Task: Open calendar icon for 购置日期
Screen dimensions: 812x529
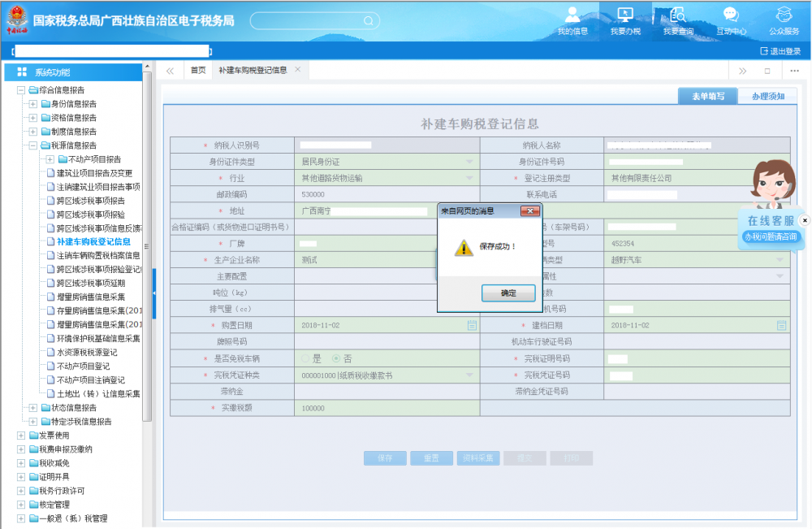Action: (472, 325)
